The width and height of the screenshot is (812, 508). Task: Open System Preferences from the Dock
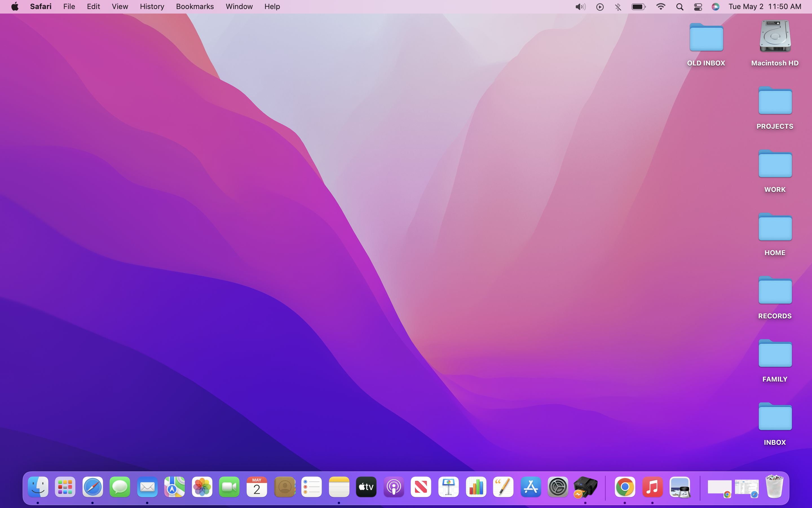[x=558, y=487]
